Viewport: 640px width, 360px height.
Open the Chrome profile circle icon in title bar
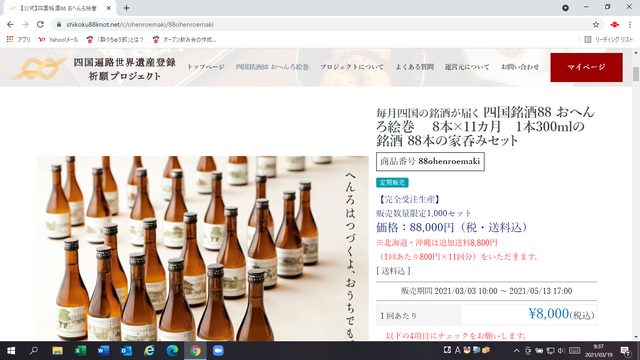565,8
